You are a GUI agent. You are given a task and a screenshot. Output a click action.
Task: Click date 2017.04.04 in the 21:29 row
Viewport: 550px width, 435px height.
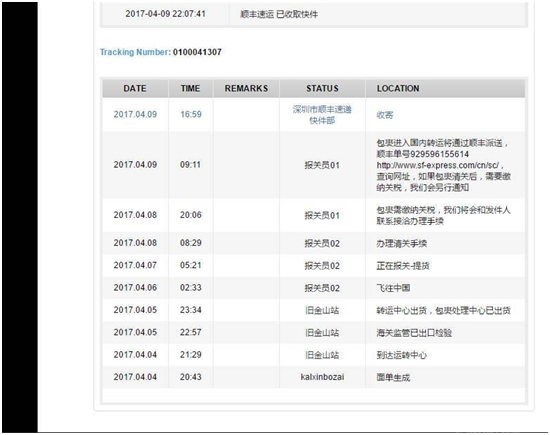tap(135, 355)
